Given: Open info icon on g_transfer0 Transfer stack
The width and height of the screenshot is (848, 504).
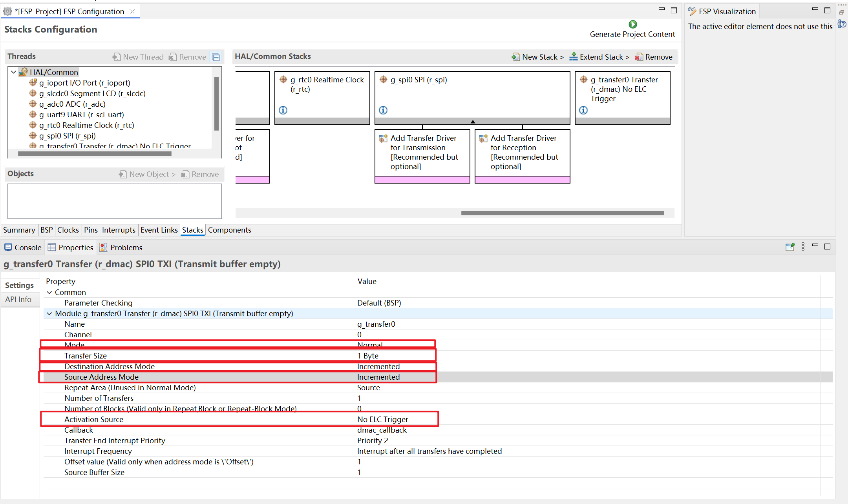Looking at the screenshot, I should point(583,110).
